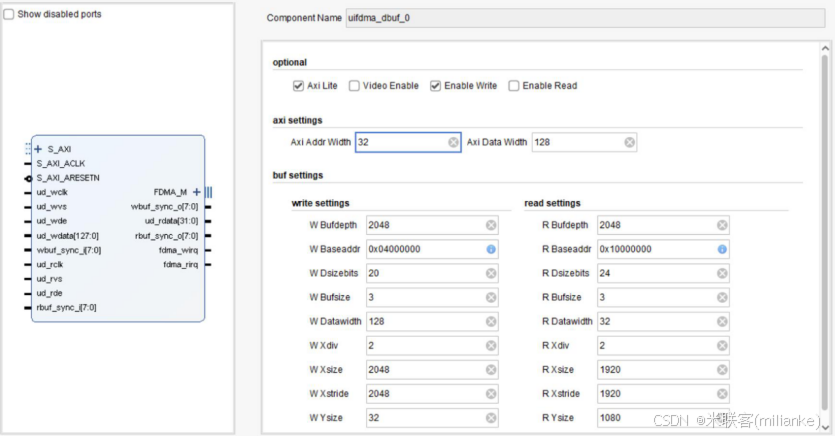Enable the Show disabled ports checkbox

[9, 14]
